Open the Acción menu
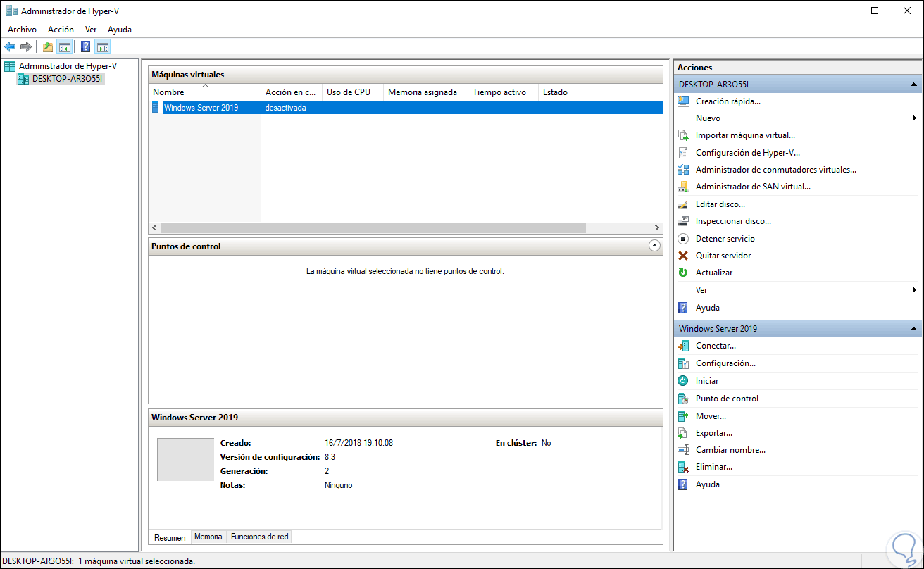This screenshot has height=569, width=924. point(61,30)
